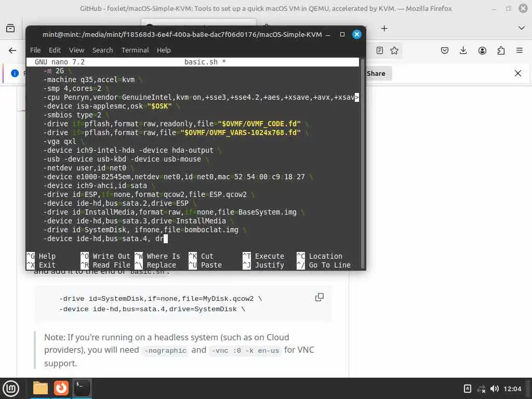Screen dimensions: 532x399
Task: Open terminal Edit menu
Action: coord(55,50)
